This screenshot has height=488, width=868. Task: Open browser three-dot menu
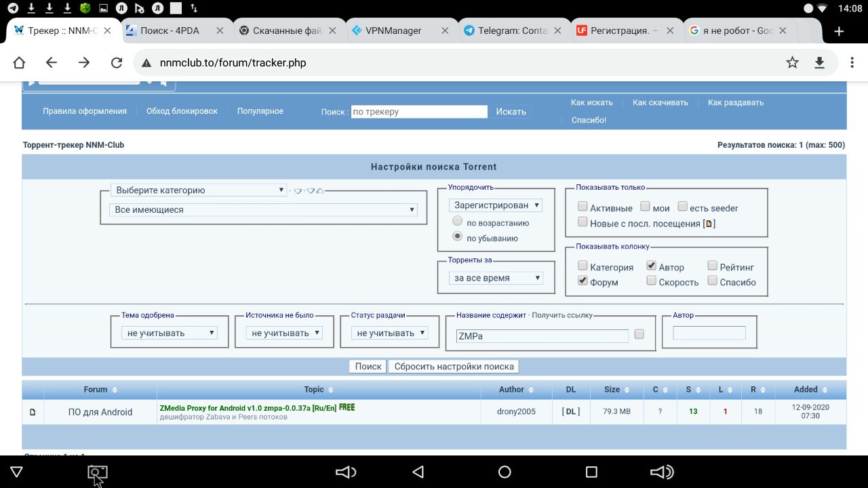click(x=852, y=62)
